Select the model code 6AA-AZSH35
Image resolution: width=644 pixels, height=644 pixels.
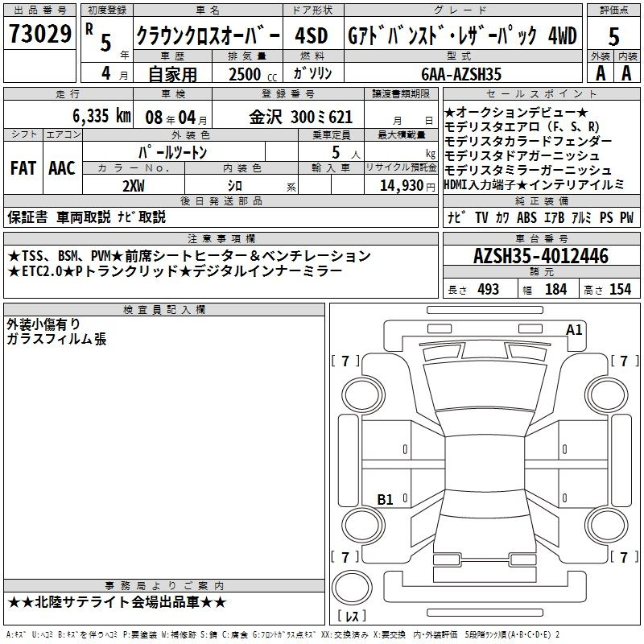[462, 73]
